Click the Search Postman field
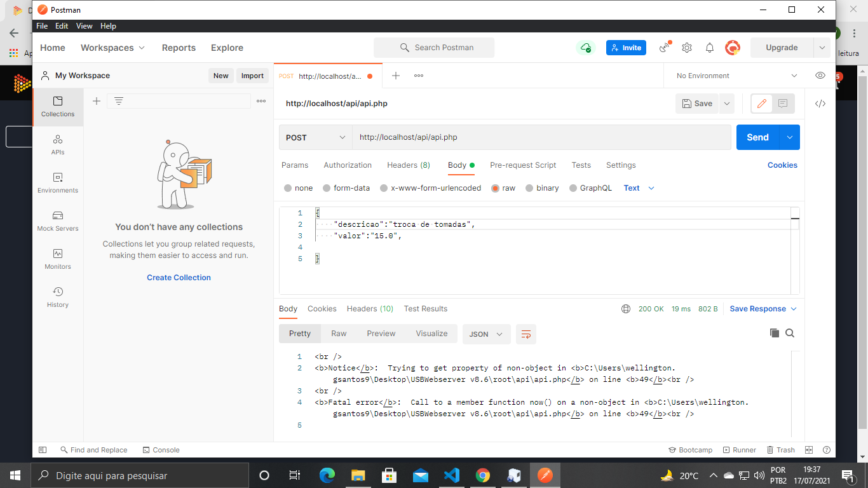This screenshot has width=868, height=488. coord(434,48)
